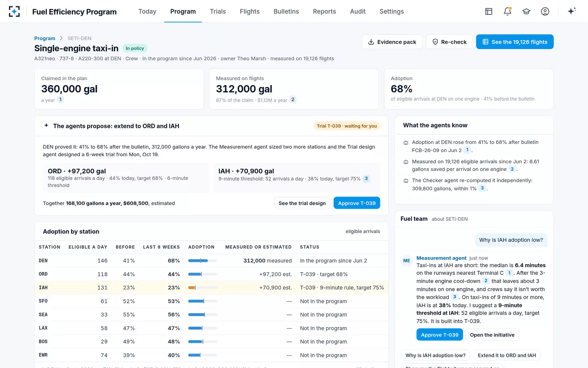
Task: Open the Flights tab
Action: 249,11
